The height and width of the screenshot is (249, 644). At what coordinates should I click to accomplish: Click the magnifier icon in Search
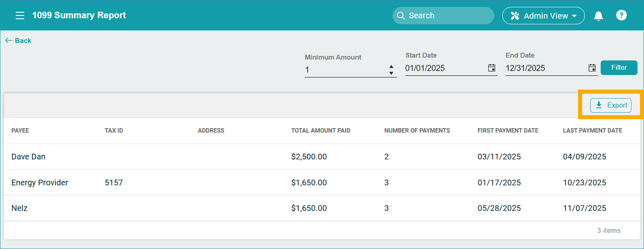coord(401,16)
